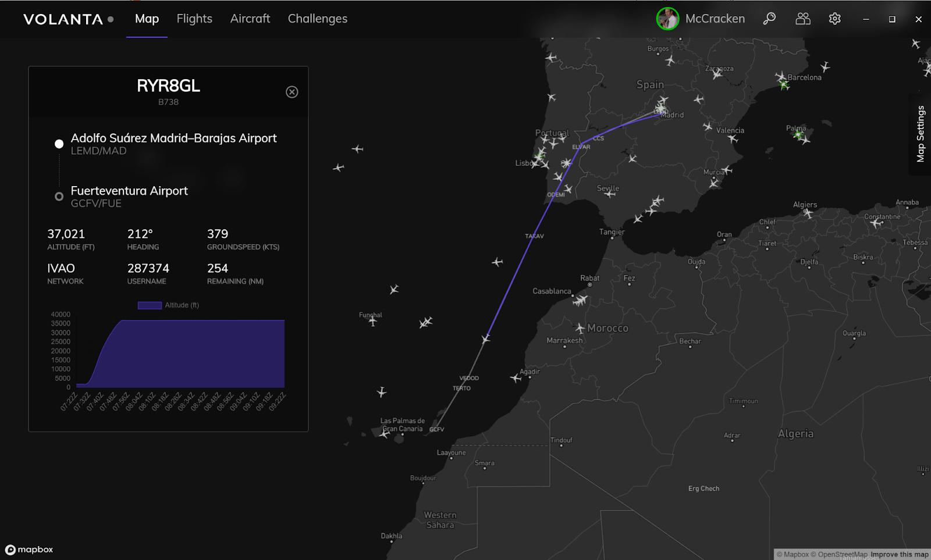Select the aircraft icon under Algiers
931x560 pixels.
(x=808, y=213)
